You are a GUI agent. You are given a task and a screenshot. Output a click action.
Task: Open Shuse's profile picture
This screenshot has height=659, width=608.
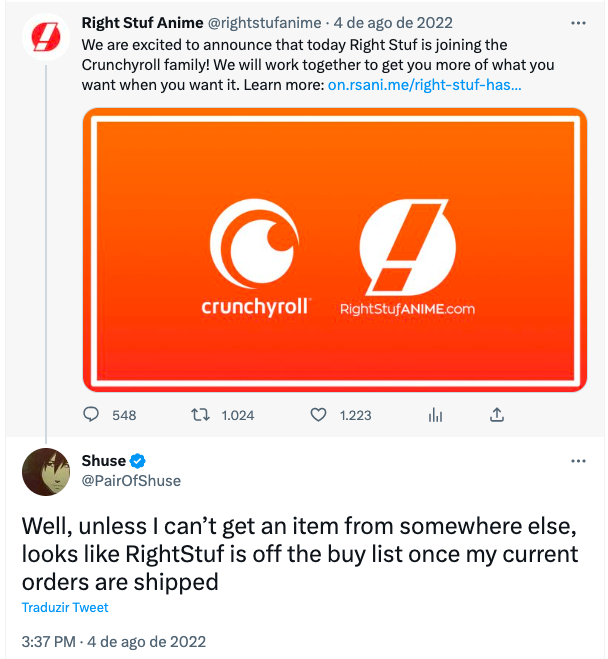tap(45, 471)
